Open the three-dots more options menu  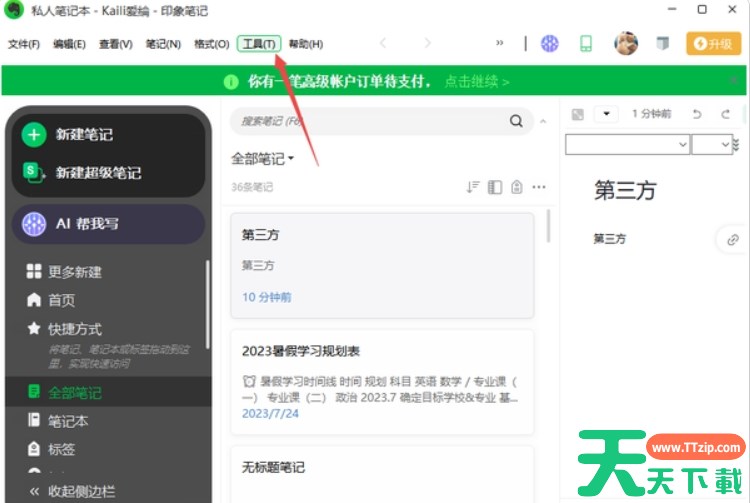(x=539, y=187)
